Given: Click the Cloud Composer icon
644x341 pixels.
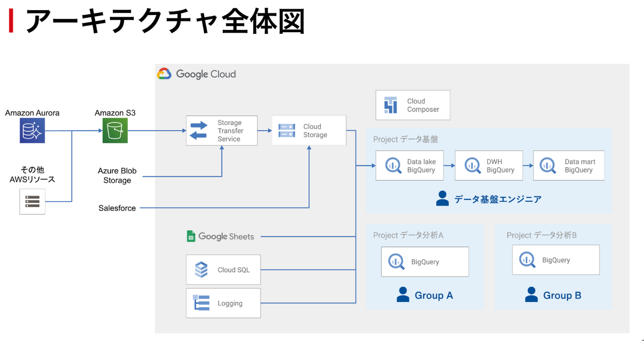Looking at the screenshot, I should [x=391, y=105].
